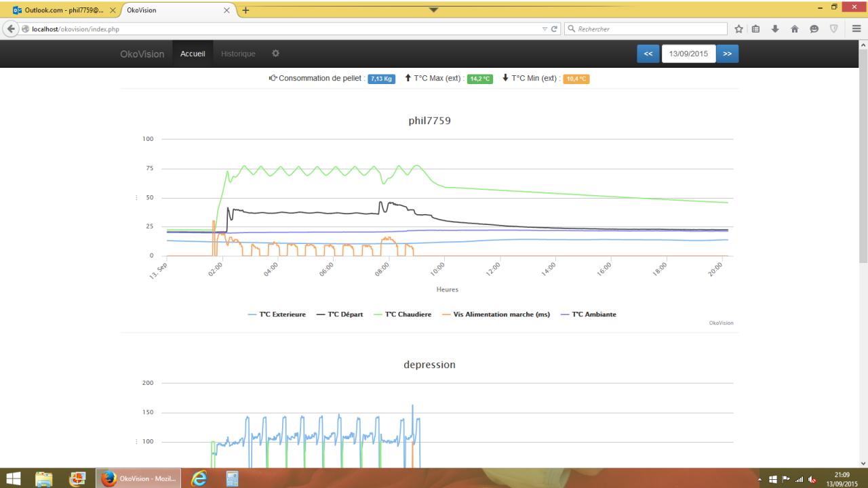This screenshot has width=868, height=488.
Task: Click the 10,4 °C min temperature badge
Action: coord(576,79)
